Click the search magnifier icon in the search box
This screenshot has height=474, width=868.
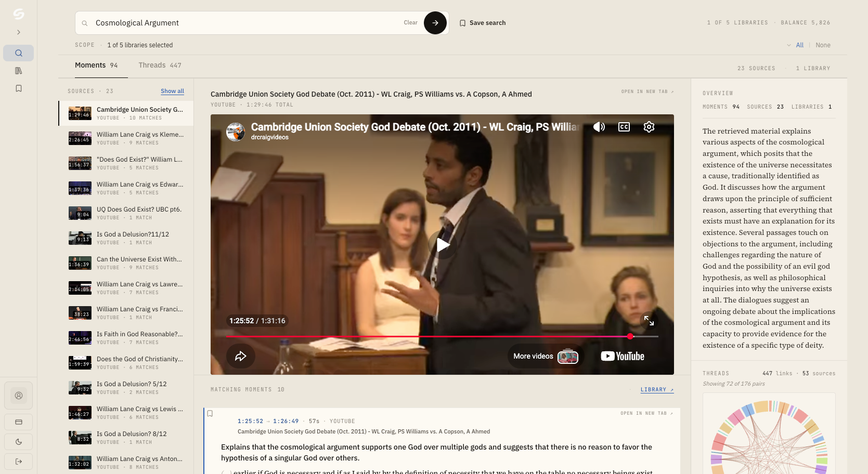(85, 23)
